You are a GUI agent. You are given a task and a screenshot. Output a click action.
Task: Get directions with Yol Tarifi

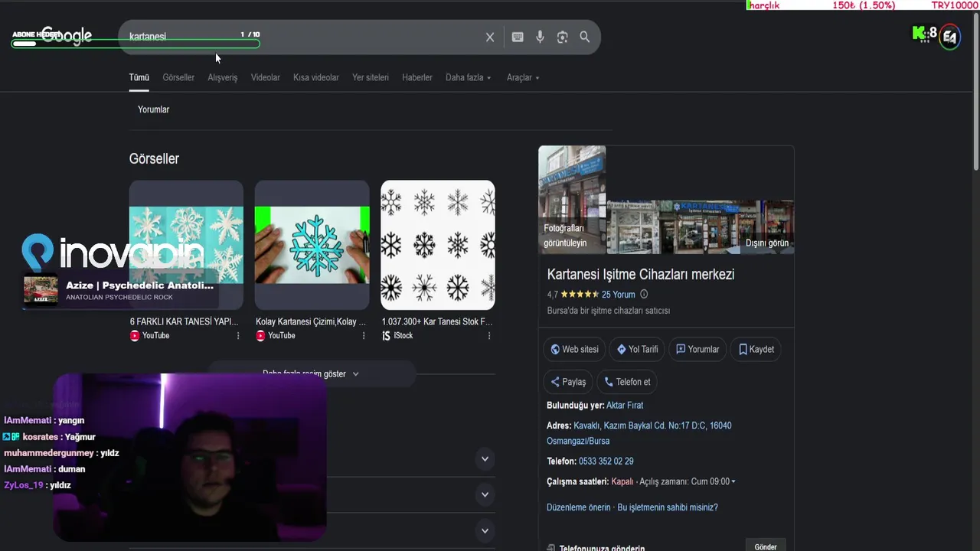(x=638, y=349)
